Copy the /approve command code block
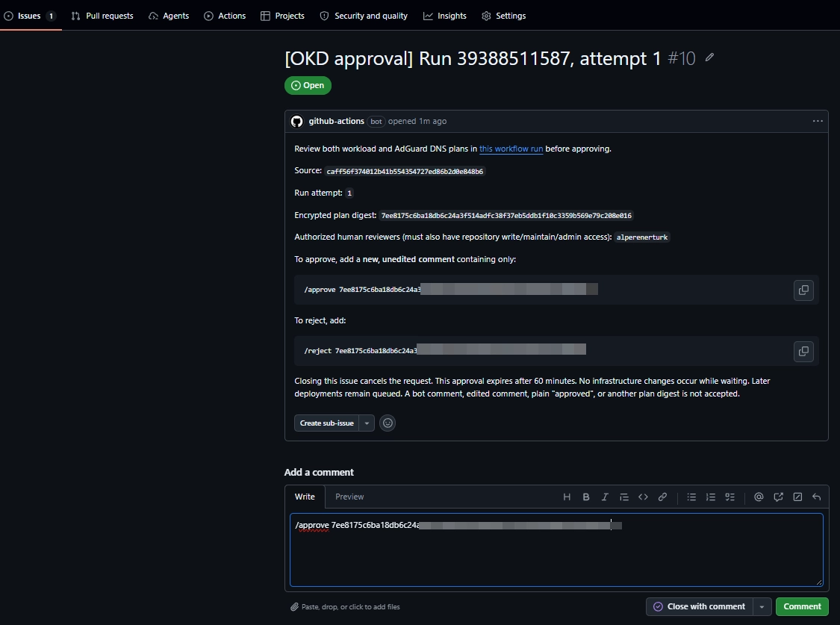 (x=803, y=290)
